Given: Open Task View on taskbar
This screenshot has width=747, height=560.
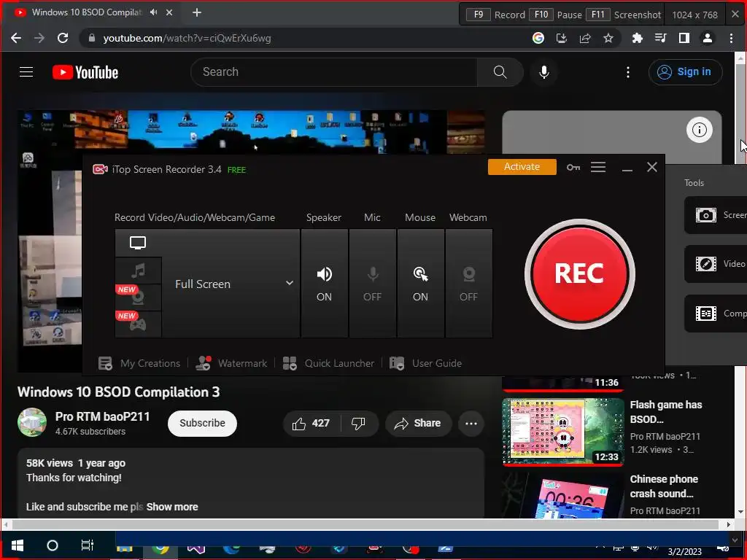Looking at the screenshot, I should (x=88, y=545).
